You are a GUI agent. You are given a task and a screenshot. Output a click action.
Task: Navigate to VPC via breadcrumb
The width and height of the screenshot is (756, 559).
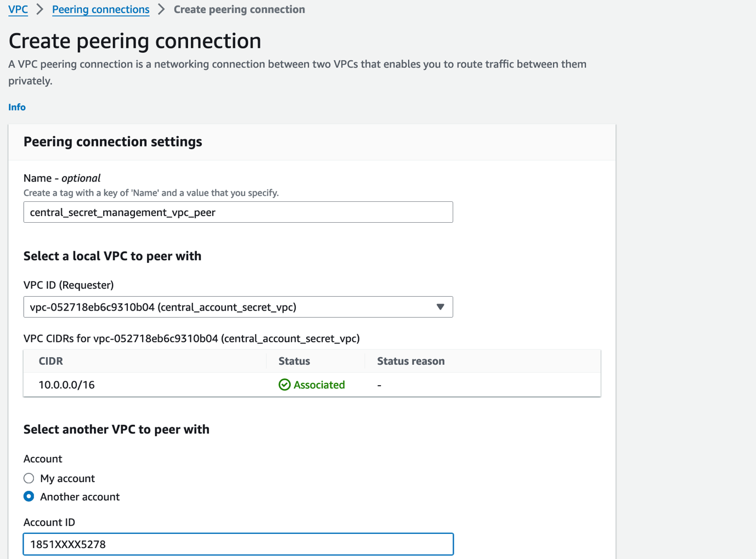pos(18,9)
